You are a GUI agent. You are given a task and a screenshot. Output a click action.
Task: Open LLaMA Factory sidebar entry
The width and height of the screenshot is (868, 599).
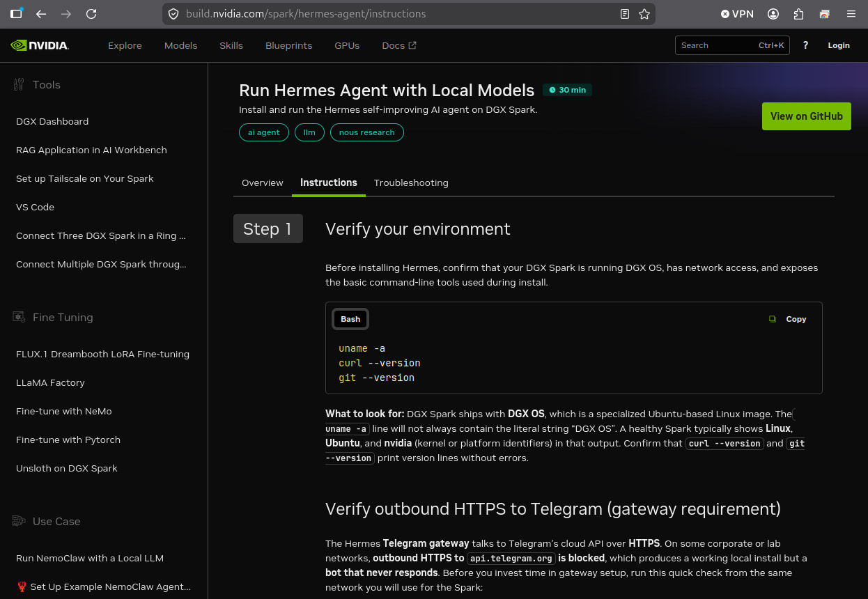(x=50, y=382)
